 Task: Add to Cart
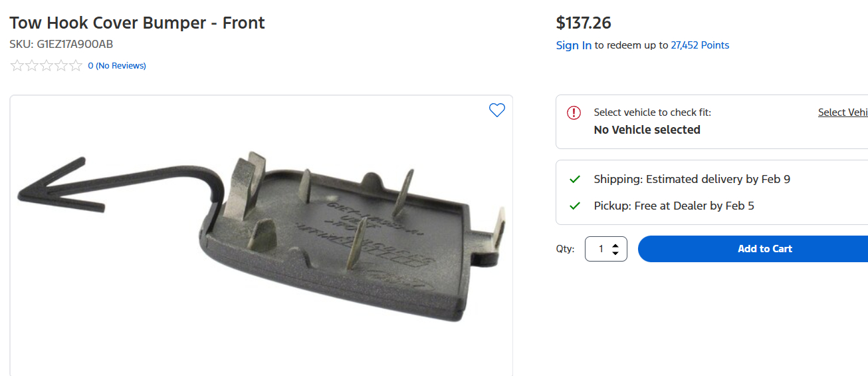[x=753, y=249]
